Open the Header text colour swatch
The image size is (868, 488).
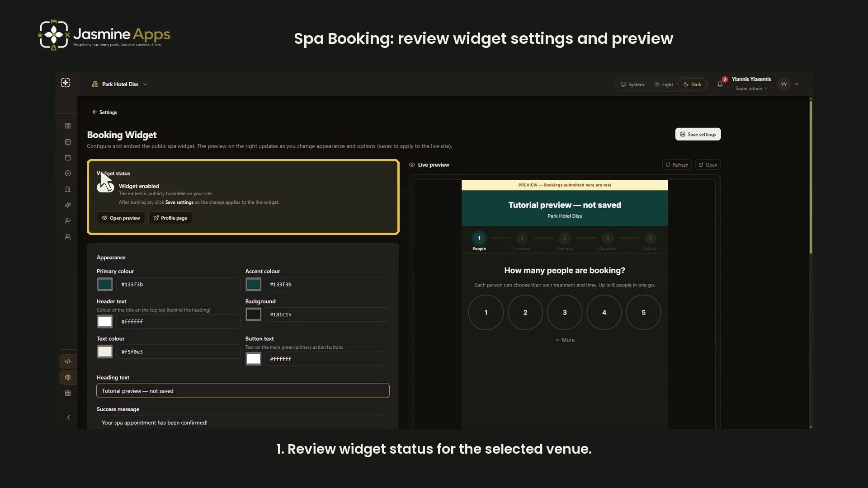105,322
